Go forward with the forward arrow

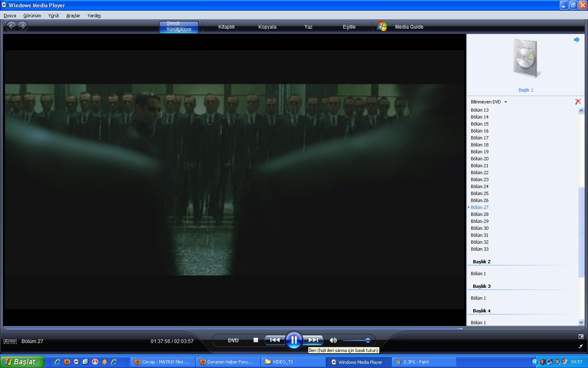coord(23,26)
